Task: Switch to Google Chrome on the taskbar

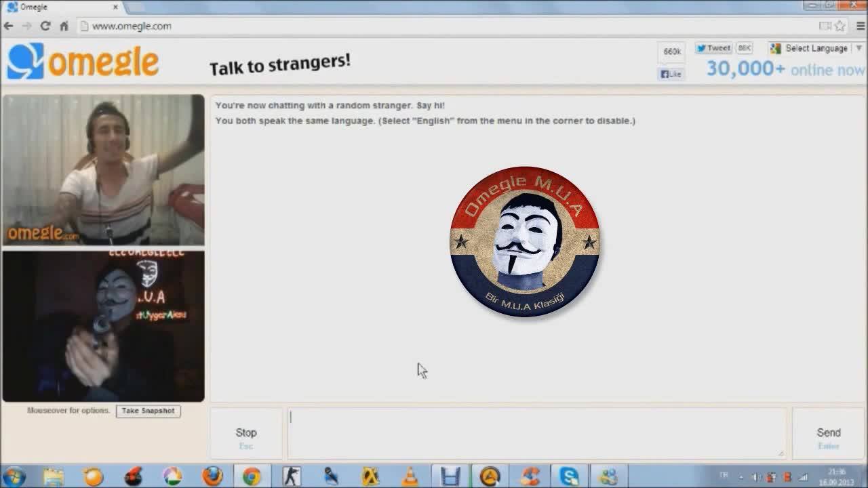Action: pyautogui.click(x=252, y=476)
